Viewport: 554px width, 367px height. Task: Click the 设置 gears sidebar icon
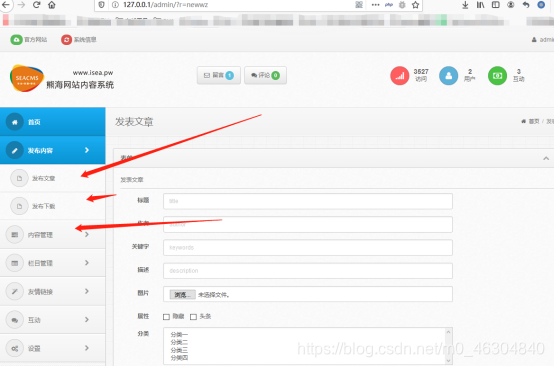tap(14, 348)
